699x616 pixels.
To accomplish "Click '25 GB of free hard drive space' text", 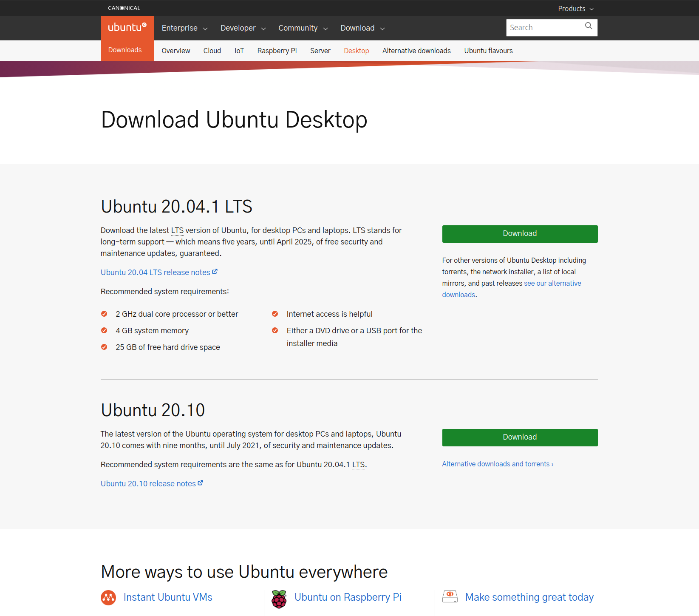I will (x=168, y=347).
